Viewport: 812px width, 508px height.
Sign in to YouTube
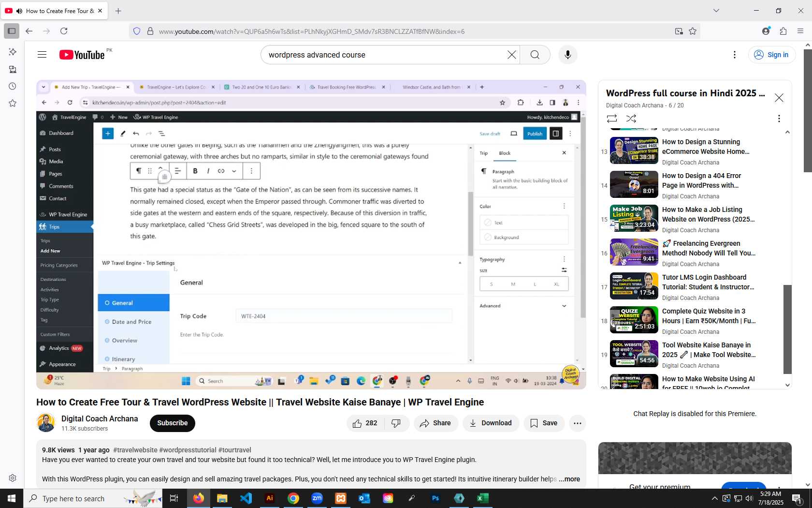(772, 55)
